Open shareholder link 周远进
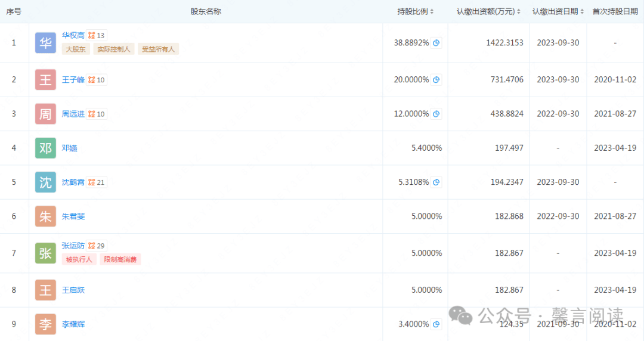The image size is (644, 341). coord(73,114)
